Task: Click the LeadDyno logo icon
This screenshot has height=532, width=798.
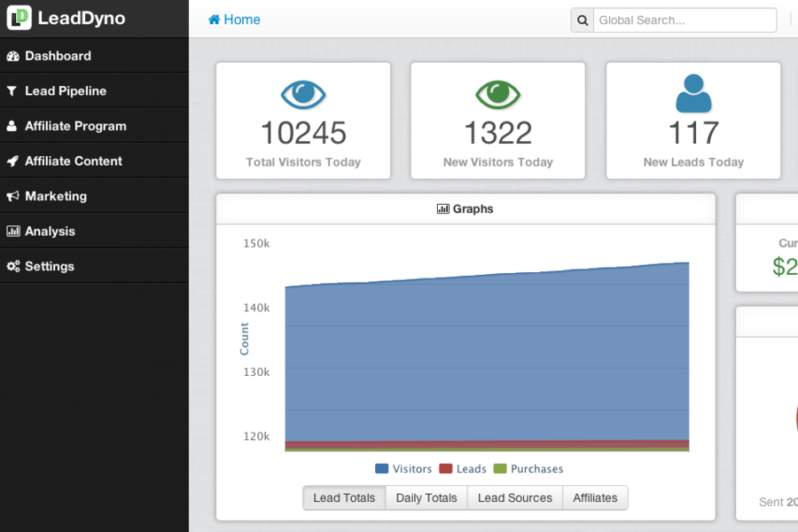Action: tap(19, 18)
